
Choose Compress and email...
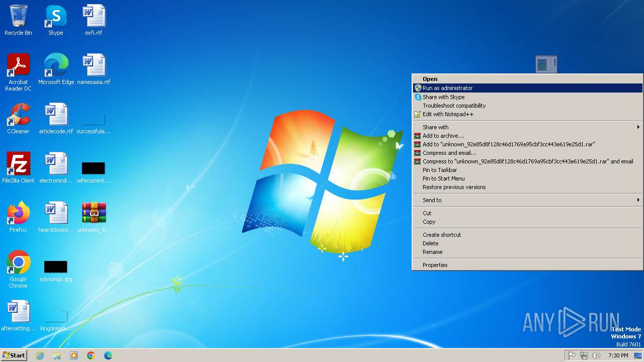527,153
